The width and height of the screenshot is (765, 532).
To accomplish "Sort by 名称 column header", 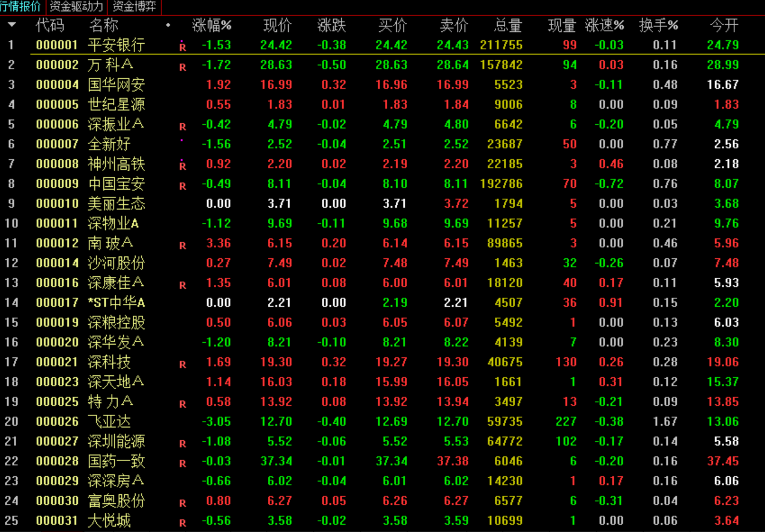I will click(x=103, y=25).
